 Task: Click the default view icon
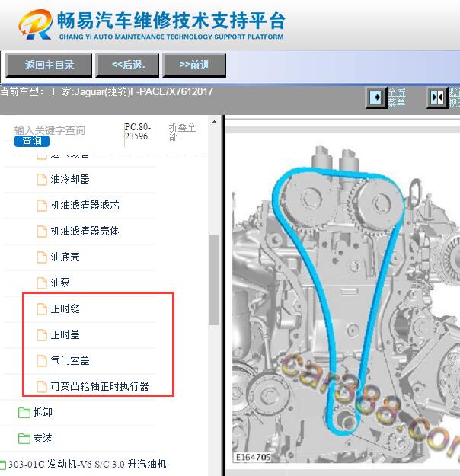(437, 97)
